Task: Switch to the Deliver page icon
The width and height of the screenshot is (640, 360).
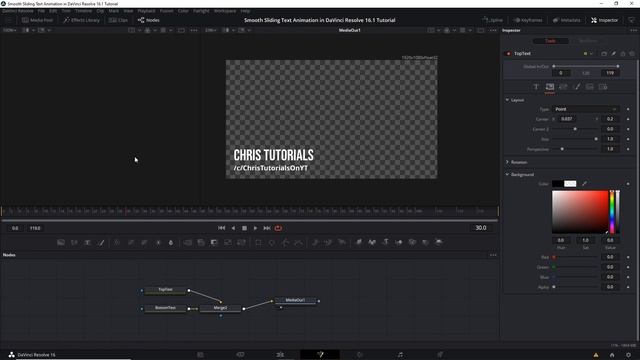Action: pos(440,355)
